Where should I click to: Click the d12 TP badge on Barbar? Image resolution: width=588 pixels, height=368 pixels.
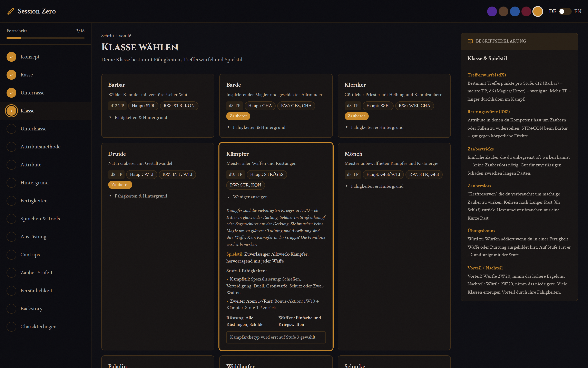tap(117, 106)
